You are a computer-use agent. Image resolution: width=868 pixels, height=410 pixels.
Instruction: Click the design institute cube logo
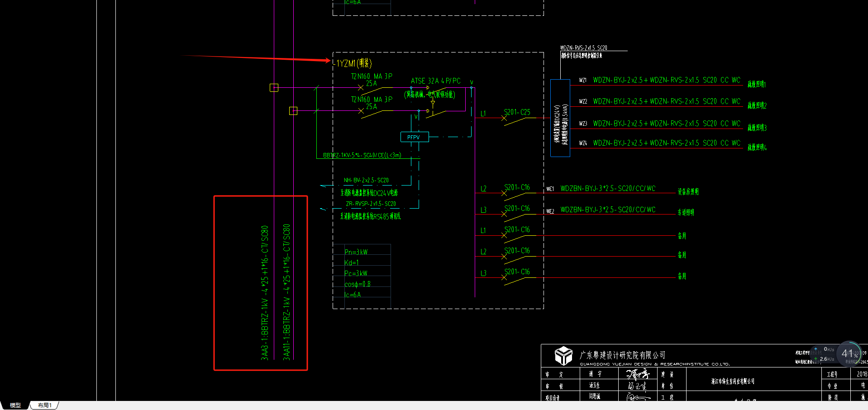pyautogui.click(x=563, y=356)
